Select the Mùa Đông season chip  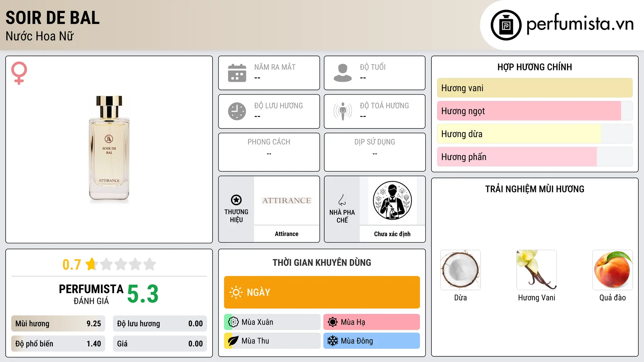coord(372,341)
